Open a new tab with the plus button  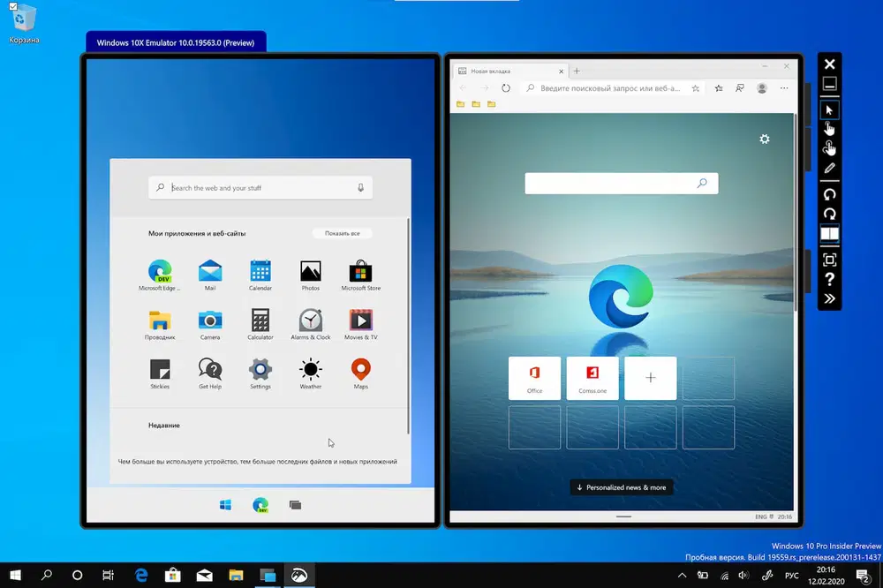[x=577, y=70]
